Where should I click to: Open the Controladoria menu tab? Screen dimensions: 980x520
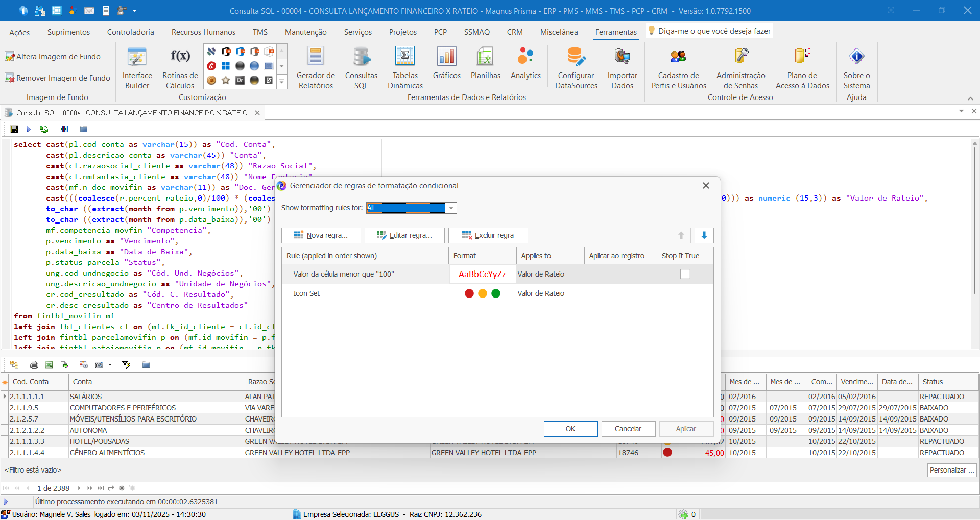point(130,32)
